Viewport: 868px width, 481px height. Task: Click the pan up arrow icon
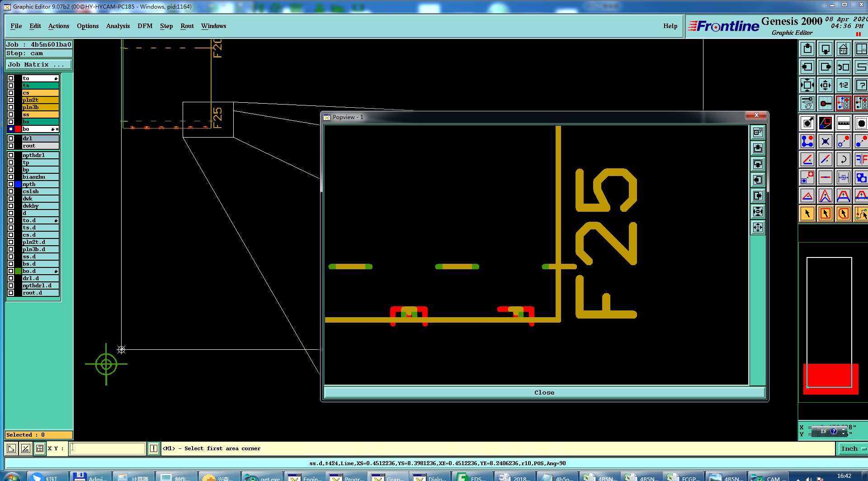pos(807,49)
